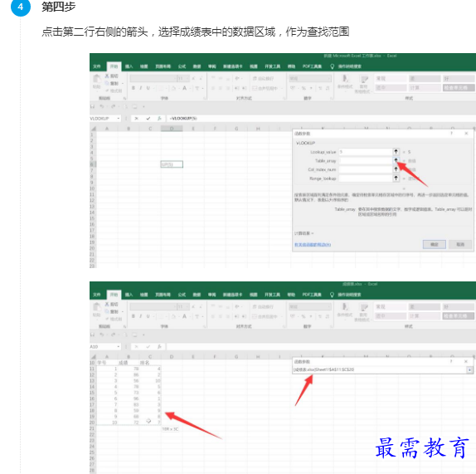Click the font color A icon in the upper Excel
476x474 pixels.
184,88
